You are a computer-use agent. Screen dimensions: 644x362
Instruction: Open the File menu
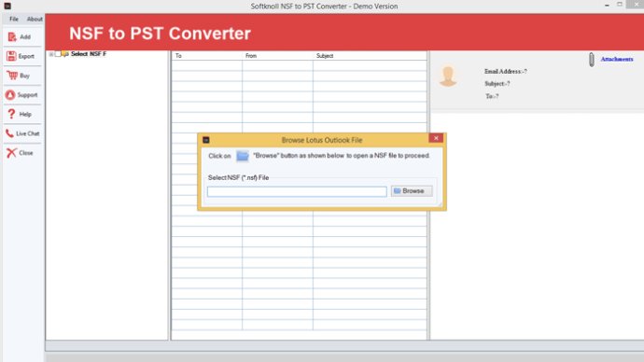tap(14, 19)
